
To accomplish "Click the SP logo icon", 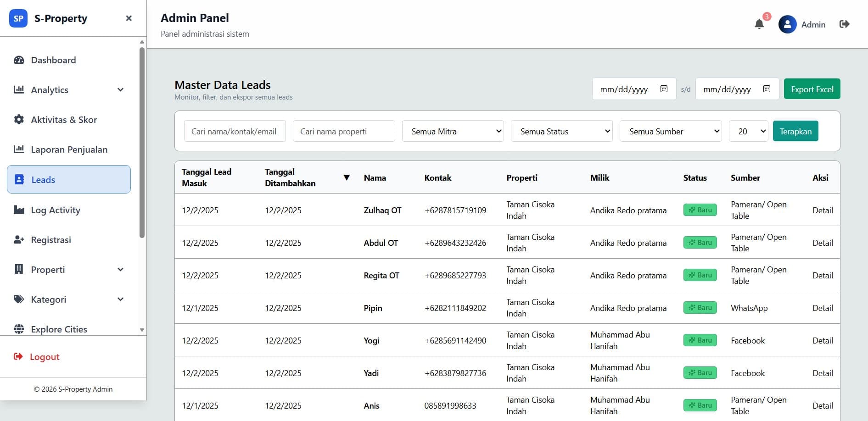I will (x=18, y=18).
